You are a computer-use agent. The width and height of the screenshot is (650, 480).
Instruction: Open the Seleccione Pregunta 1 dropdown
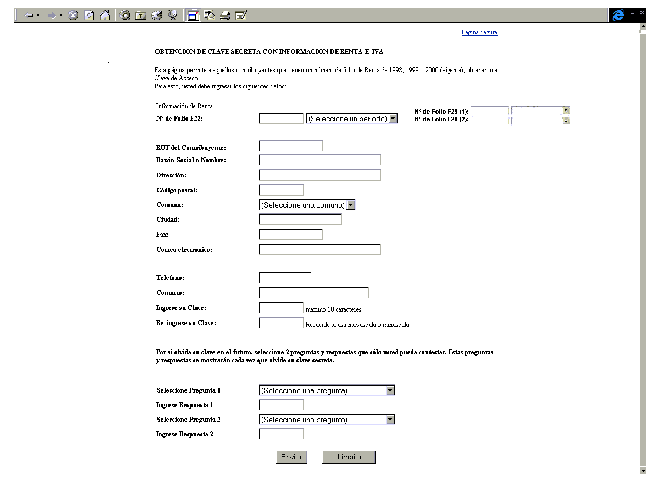tap(327, 390)
